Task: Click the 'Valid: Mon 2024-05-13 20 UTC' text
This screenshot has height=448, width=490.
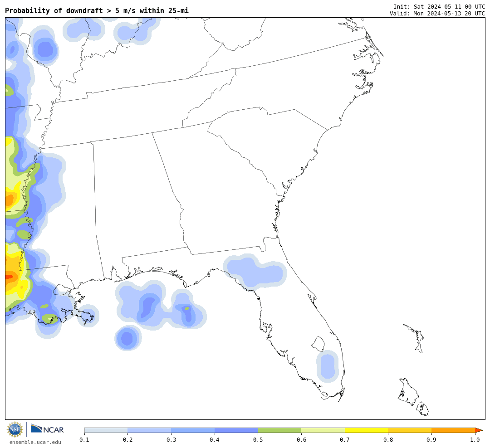Action: [x=437, y=14]
